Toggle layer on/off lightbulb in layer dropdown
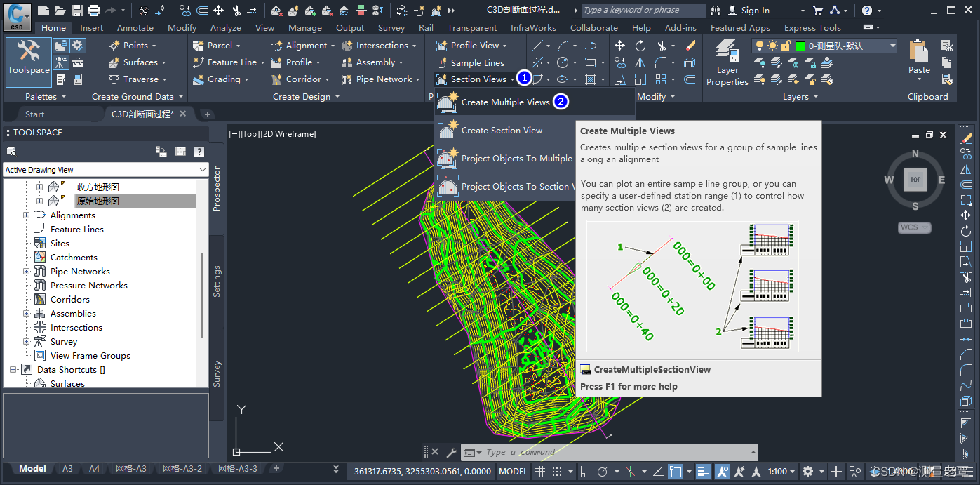980x485 pixels. click(x=760, y=46)
